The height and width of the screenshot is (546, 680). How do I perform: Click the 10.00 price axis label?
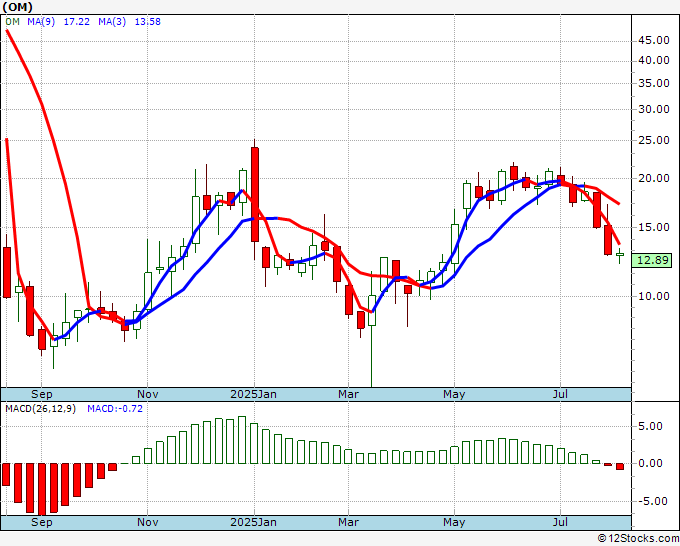click(x=654, y=296)
